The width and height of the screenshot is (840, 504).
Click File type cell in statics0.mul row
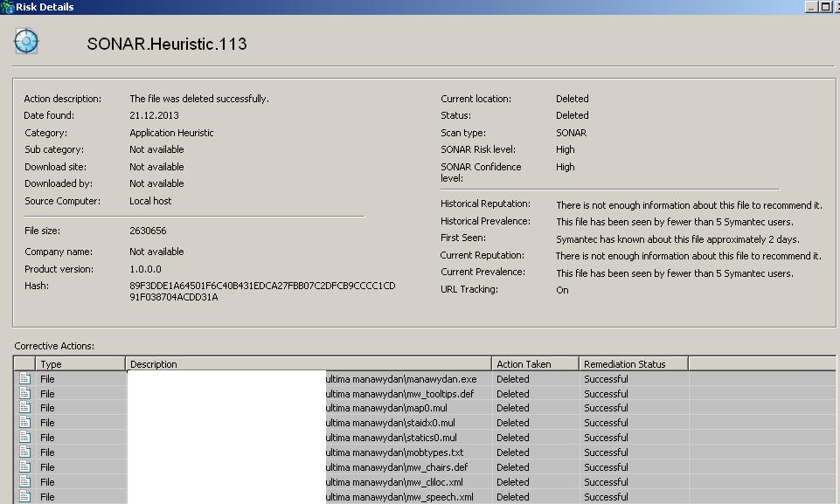pyautogui.click(x=47, y=438)
